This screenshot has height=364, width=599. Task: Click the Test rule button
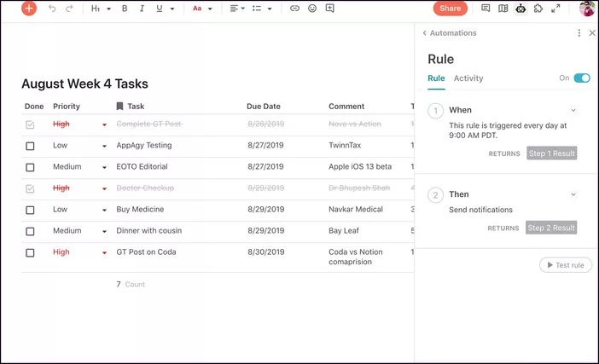565,265
